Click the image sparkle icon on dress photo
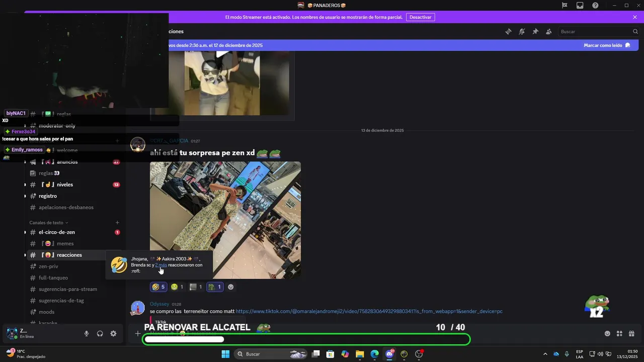This screenshot has width=644, height=362. tap(293, 271)
